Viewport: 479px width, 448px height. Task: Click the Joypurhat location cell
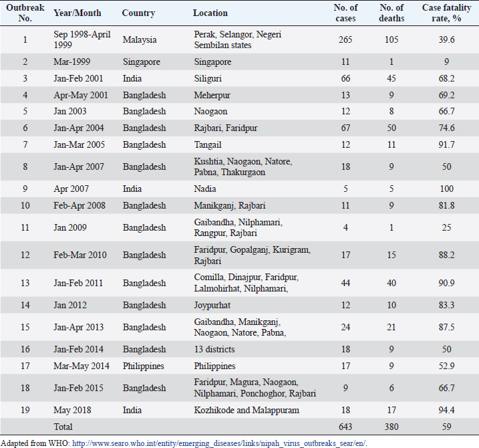coord(213,306)
